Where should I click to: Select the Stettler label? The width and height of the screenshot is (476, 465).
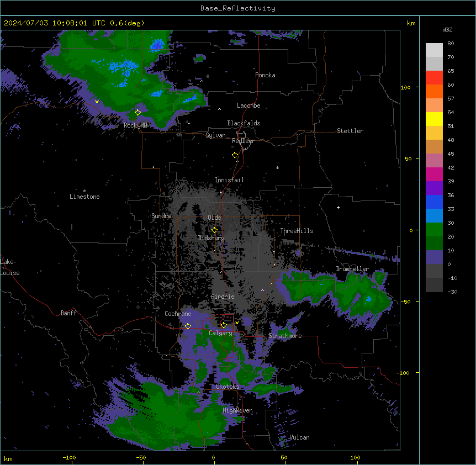pyautogui.click(x=350, y=131)
